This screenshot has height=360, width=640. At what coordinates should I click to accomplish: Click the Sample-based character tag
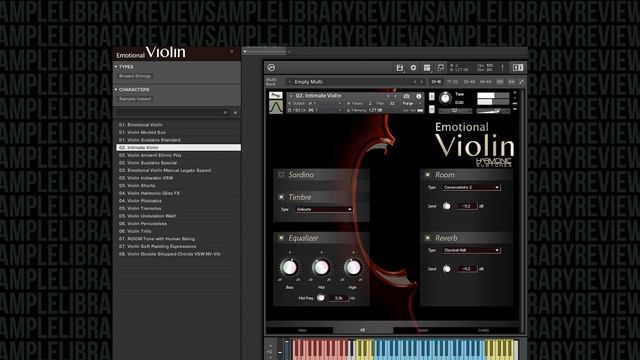tap(135, 99)
